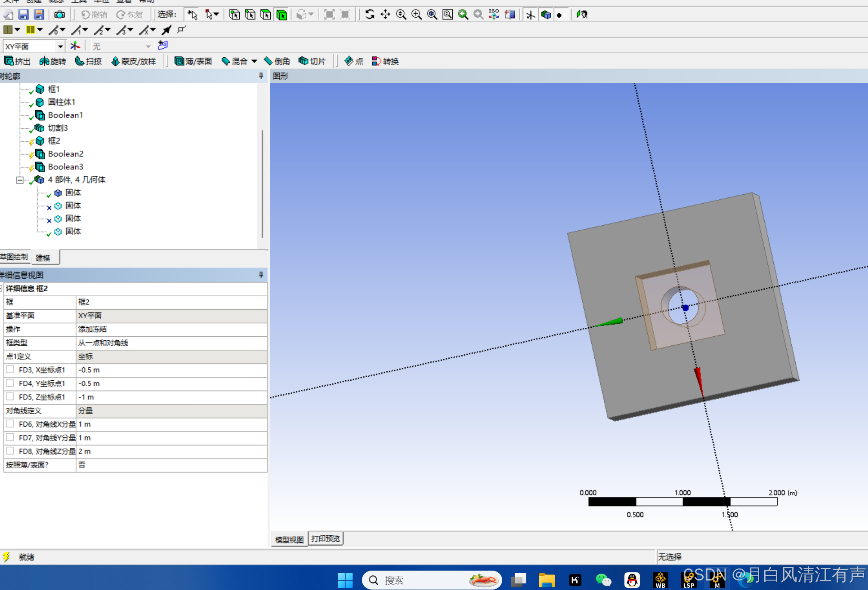Screen dimensions: 868x590
Task: Open the XY平面 plane dropdown
Action: [60, 46]
